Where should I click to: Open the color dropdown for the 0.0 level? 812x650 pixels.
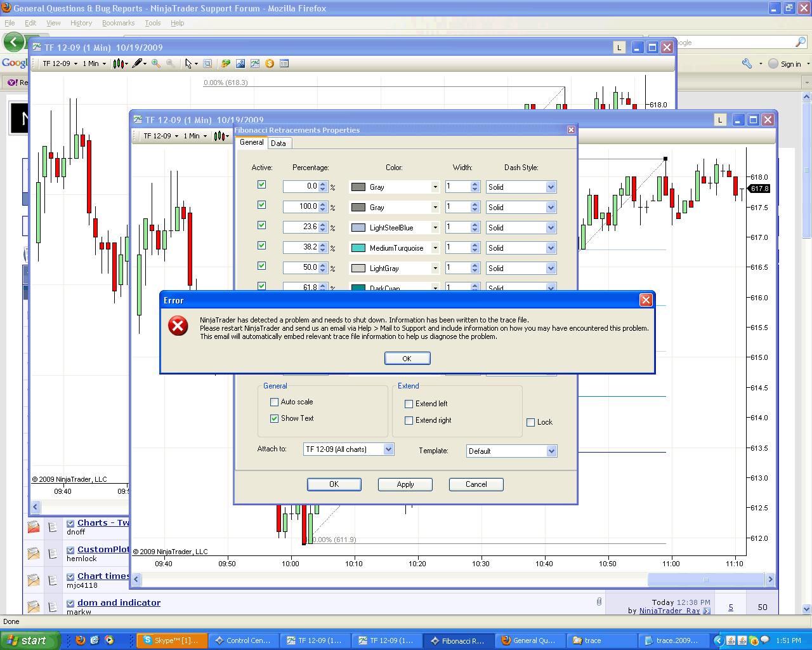[435, 187]
